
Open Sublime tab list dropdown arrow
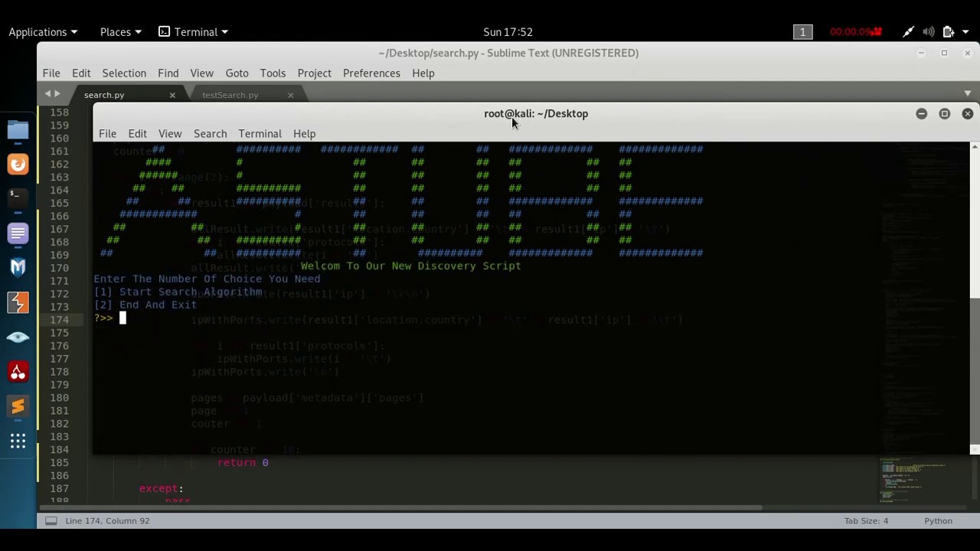[967, 94]
